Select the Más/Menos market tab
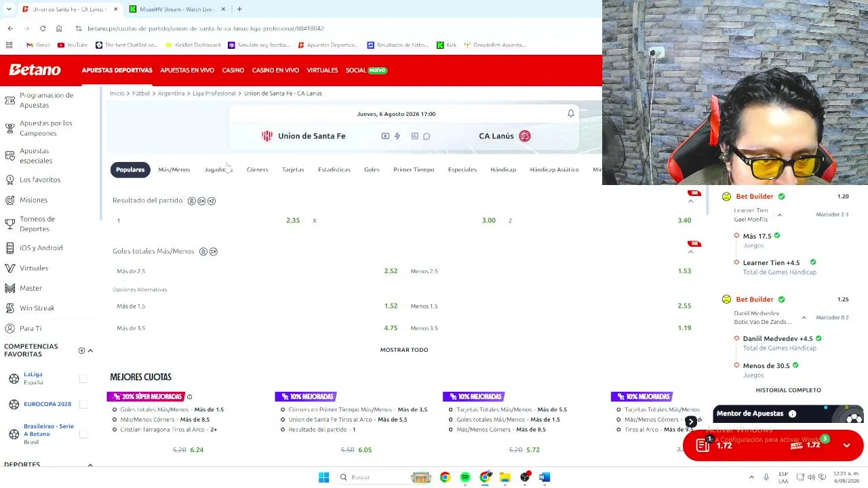Screen dimensions: 868x488 [x=174, y=169]
